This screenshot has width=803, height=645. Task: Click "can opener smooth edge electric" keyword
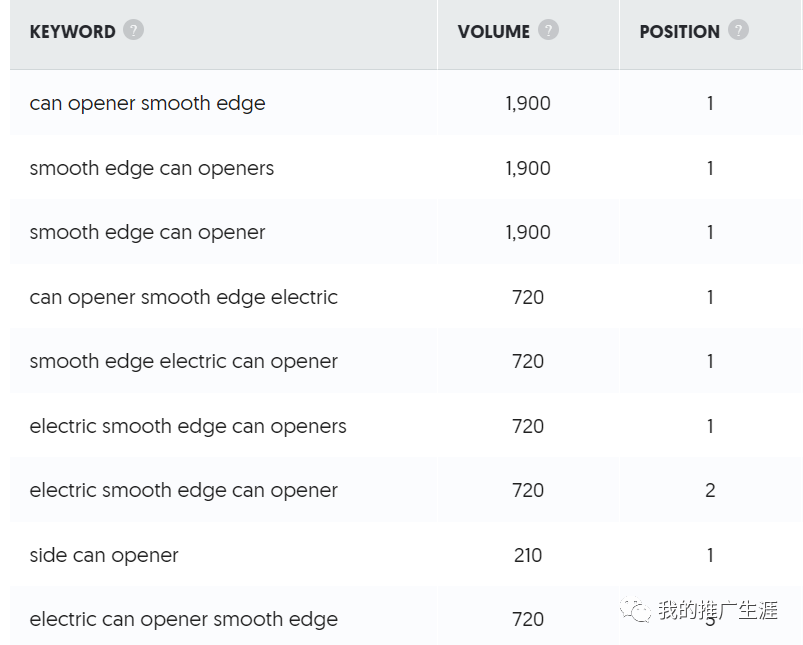(183, 297)
